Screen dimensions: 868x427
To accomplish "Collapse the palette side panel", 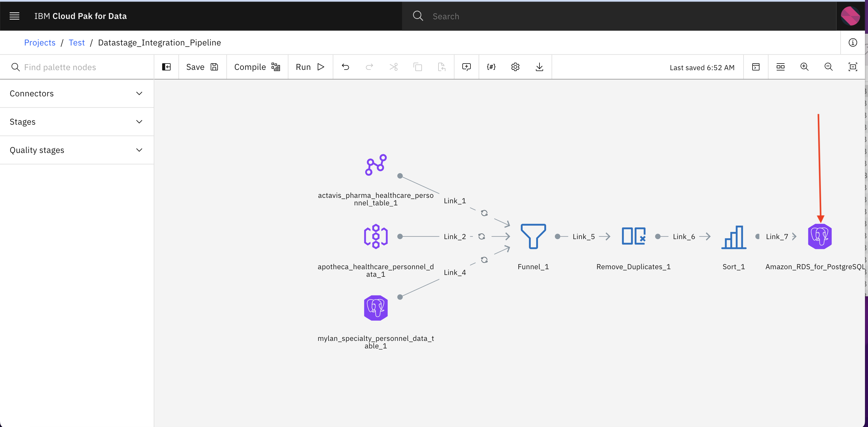I will tap(166, 67).
